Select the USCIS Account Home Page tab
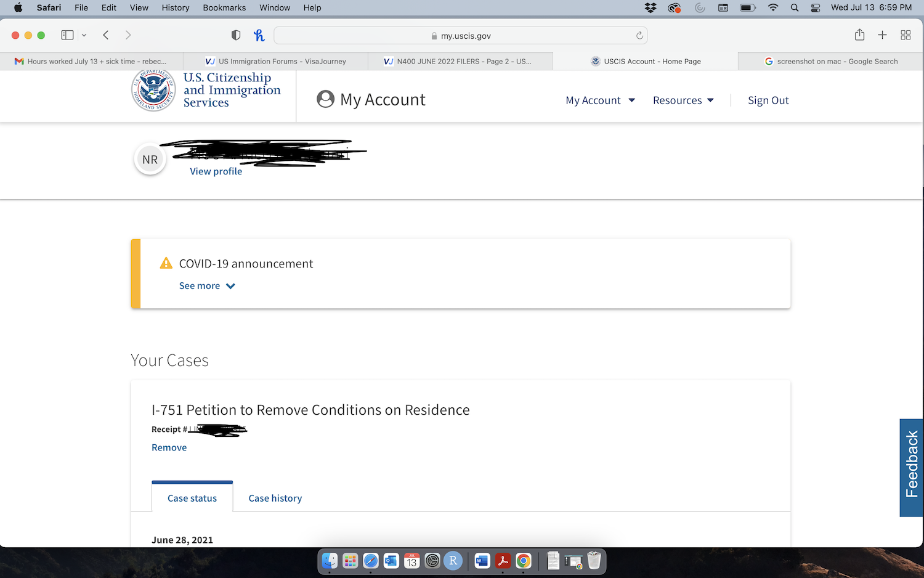This screenshot has height=578, width=924. [646, 61]
